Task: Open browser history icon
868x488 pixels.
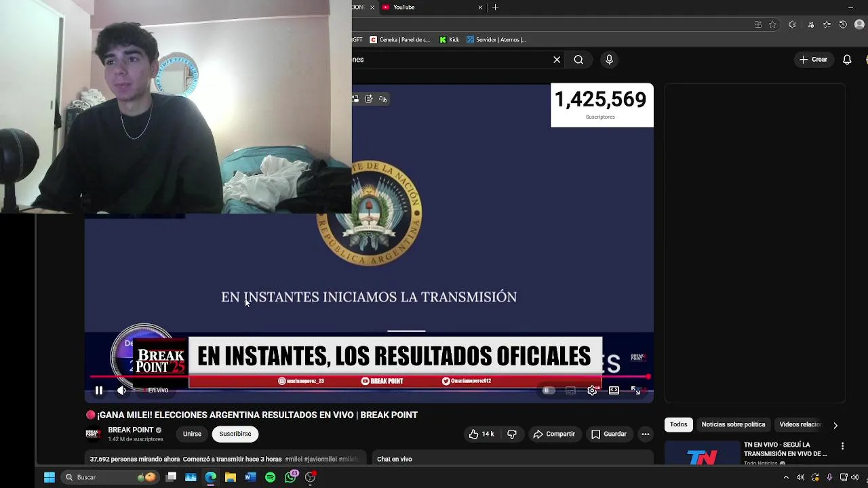Action: coord(843,24)
